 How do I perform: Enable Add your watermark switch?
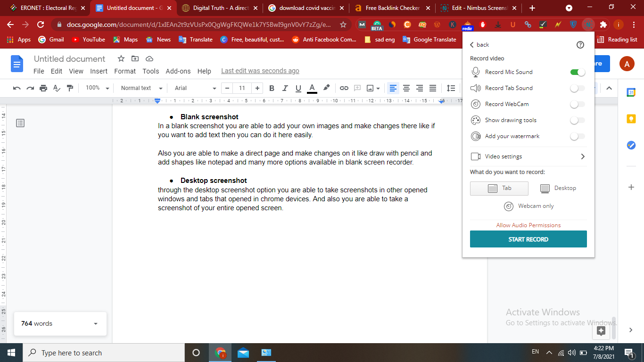578,136
